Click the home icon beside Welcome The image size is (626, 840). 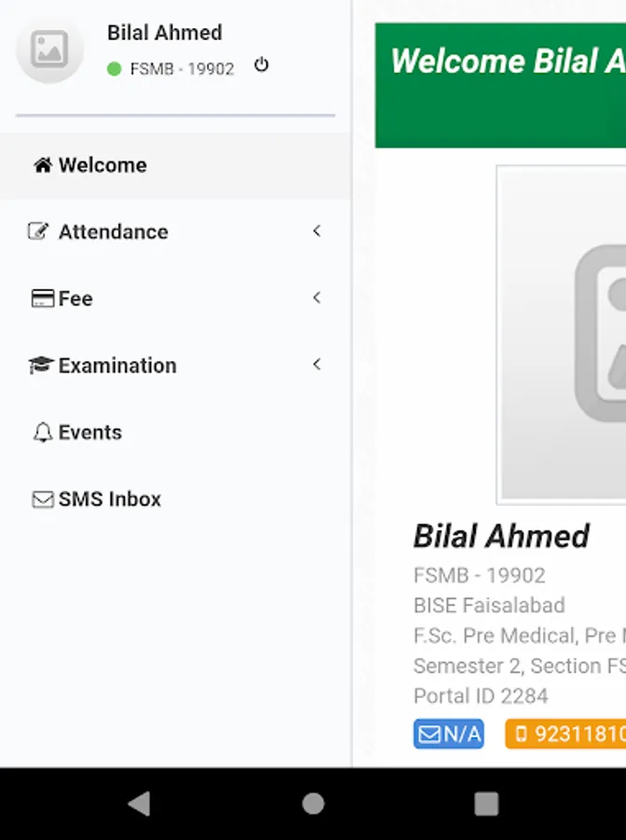tap(42, 165)
